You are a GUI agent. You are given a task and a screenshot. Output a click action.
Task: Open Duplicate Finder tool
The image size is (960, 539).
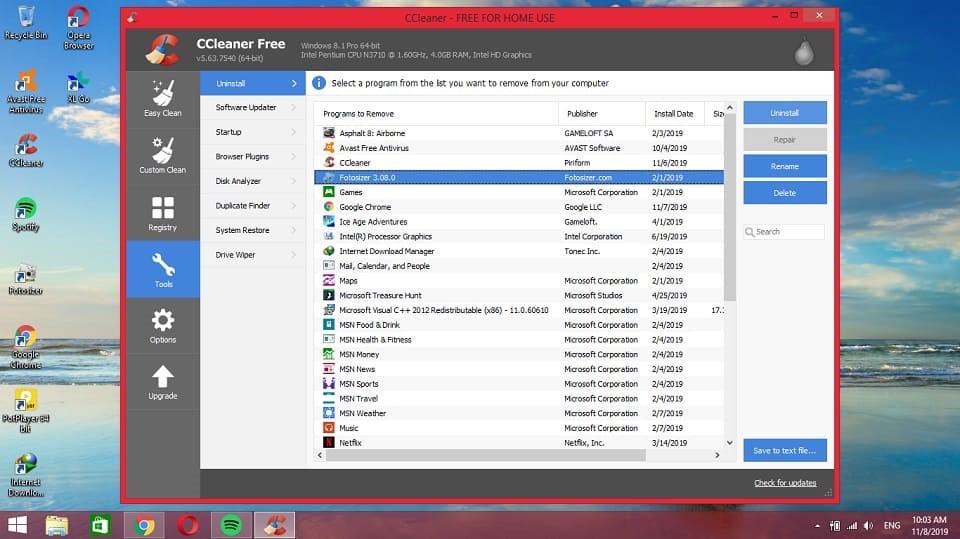253,205
